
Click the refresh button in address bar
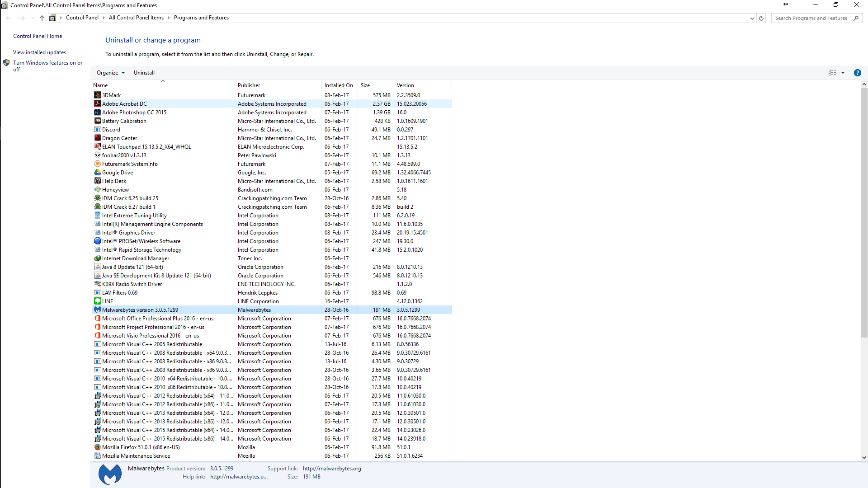click(x=761, y=18)
